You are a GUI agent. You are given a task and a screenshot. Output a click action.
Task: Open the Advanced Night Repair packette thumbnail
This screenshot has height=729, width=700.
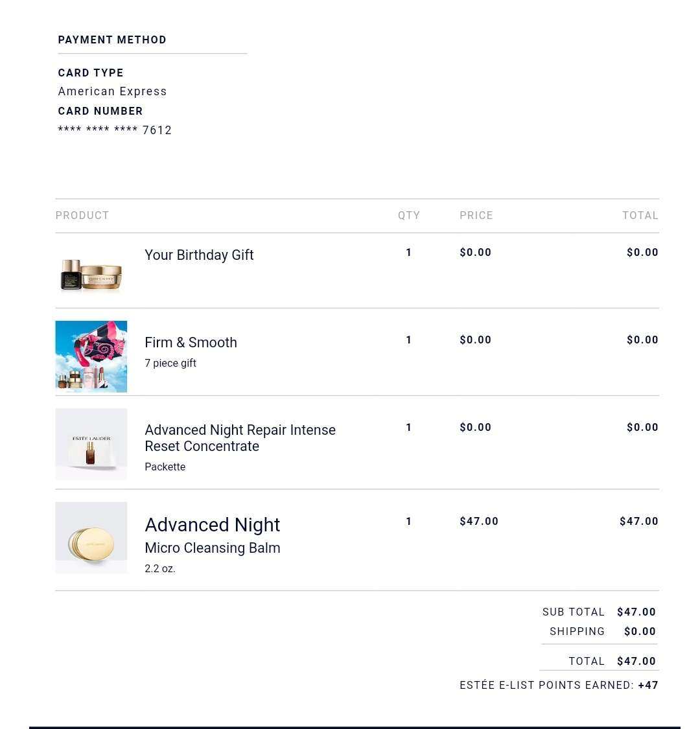(x=91, y=444)
